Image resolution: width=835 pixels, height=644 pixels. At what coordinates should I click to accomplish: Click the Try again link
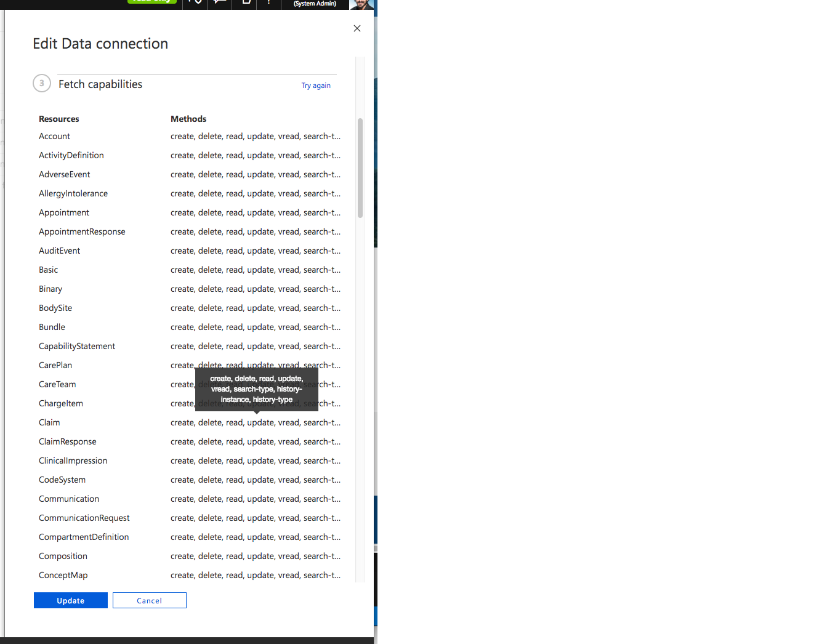316,86
